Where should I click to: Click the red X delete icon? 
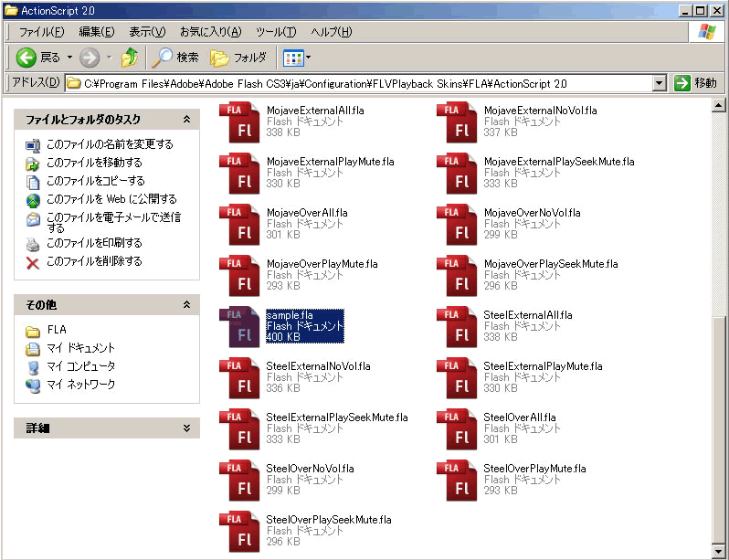(33, 263)
